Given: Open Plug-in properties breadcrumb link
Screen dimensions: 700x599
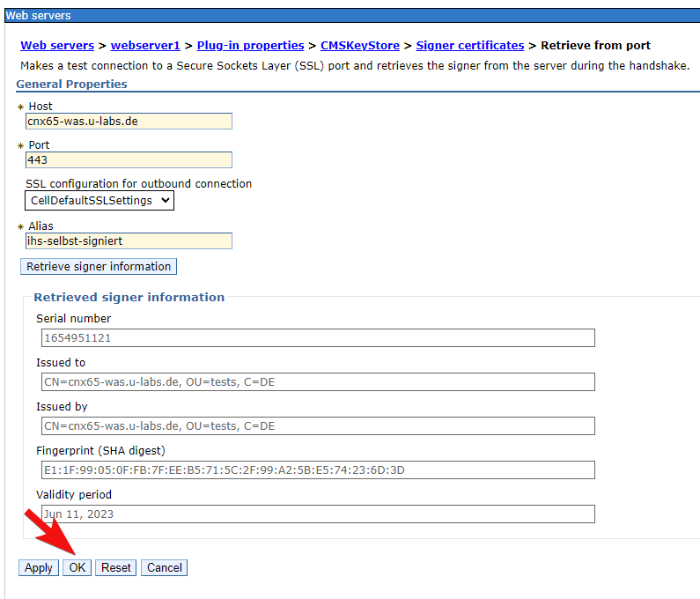Looking at the screenshot, I should click(250, 46).
